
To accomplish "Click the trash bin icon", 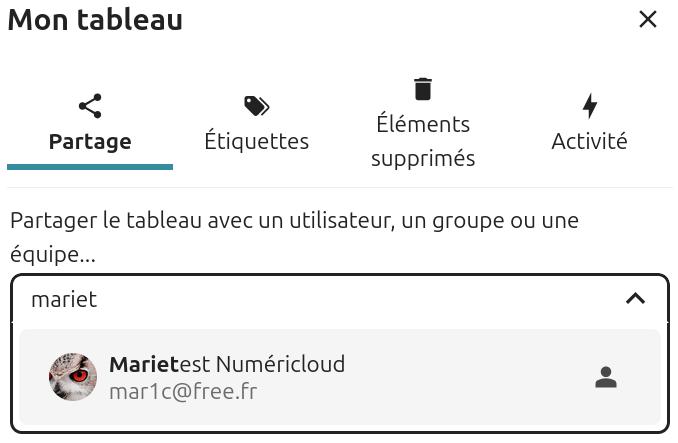I will pyautogui.click(x=423, y=89).
